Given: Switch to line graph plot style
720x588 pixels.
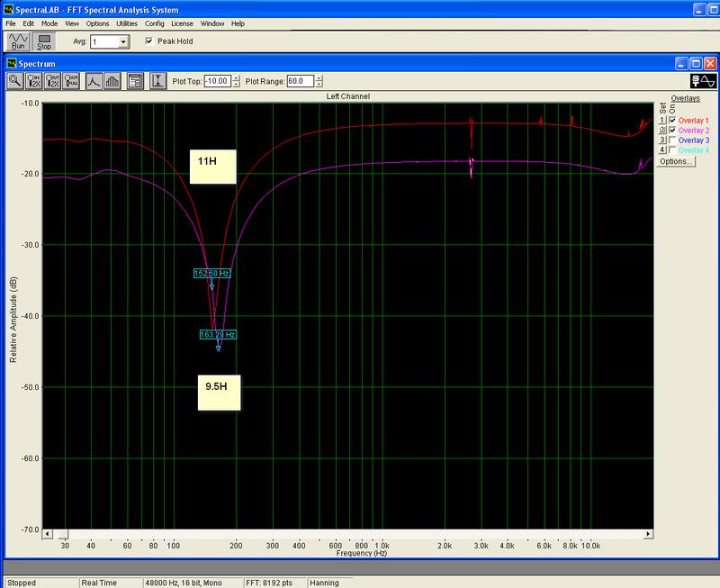Looking at the screenshot, I should click(94, 81).
